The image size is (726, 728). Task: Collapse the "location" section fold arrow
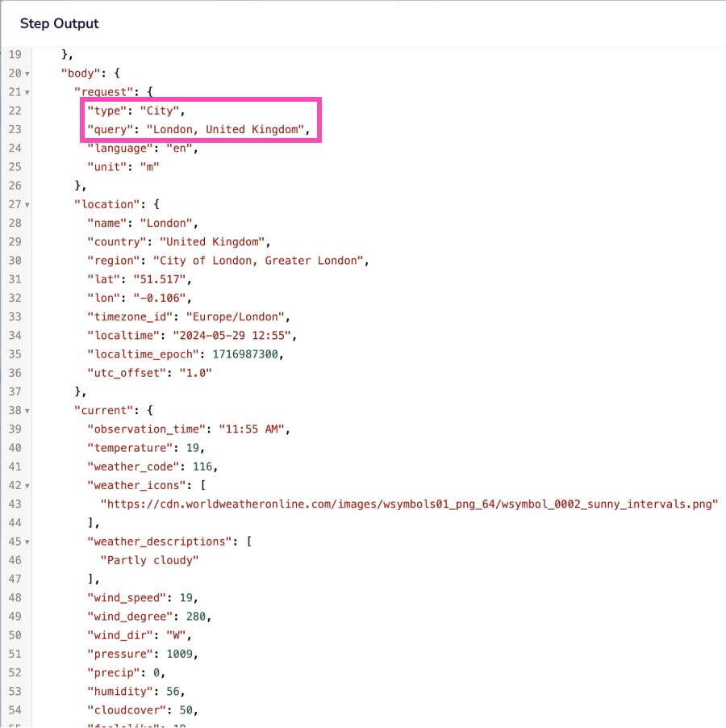(27, 204)
